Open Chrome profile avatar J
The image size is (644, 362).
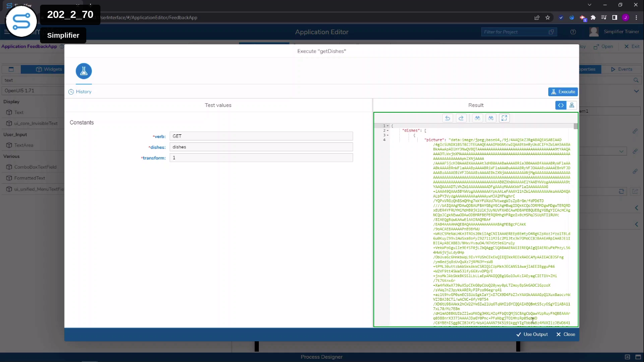pyautogui.click(x=626, y=17)
